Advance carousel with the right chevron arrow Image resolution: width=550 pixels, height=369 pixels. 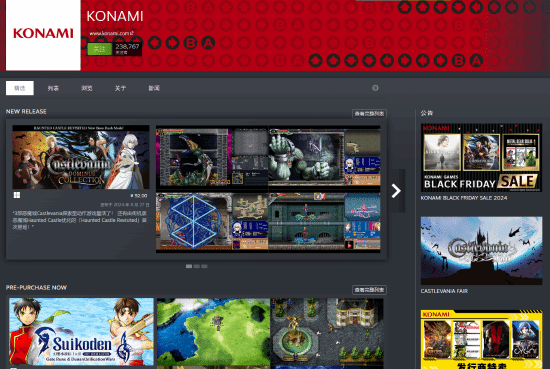[396, 191]
